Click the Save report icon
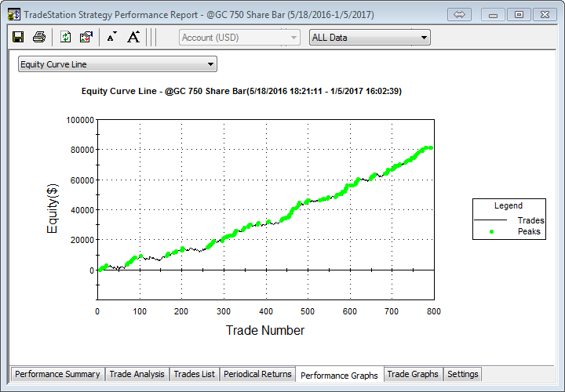565x392 pixels. pos(18,37)
